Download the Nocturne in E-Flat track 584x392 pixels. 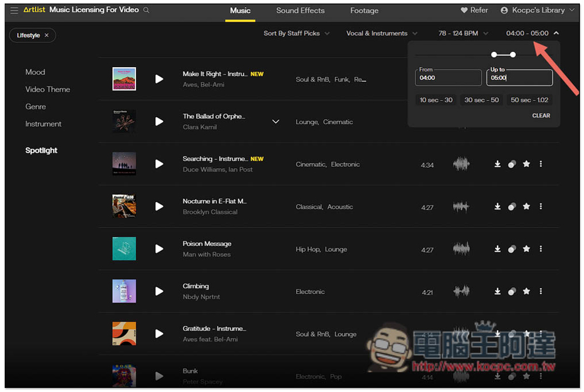[x=497, y=206]
